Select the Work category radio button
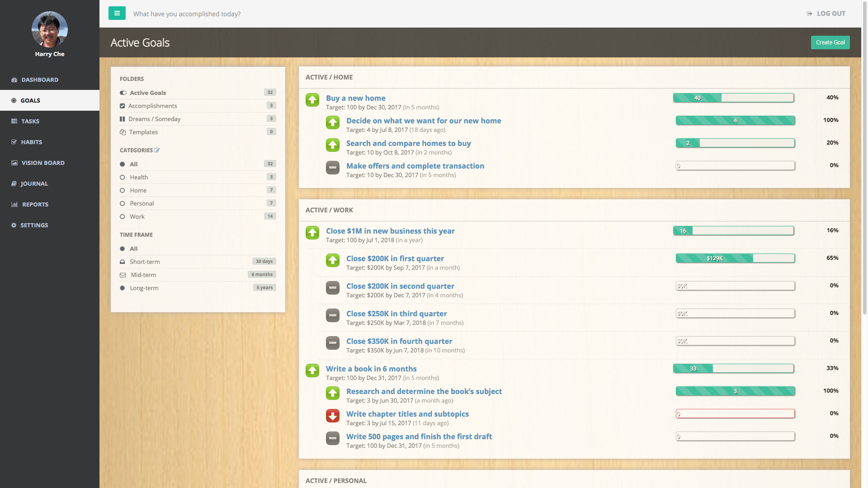Viewport: 868px width, 488px height. 123,217
